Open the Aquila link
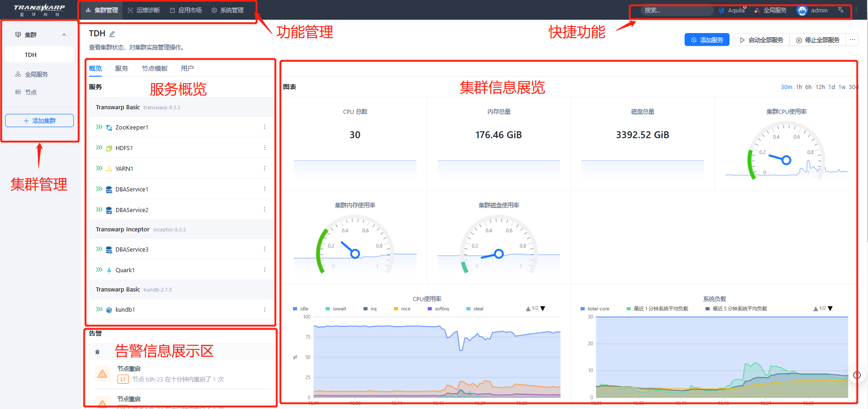 (x=732, y=10)
